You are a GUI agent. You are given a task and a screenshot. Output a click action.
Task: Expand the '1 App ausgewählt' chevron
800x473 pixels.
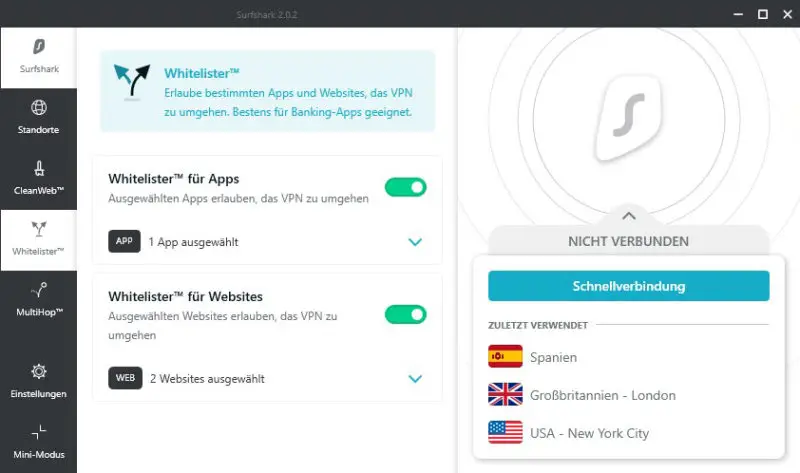coord(415,242)
